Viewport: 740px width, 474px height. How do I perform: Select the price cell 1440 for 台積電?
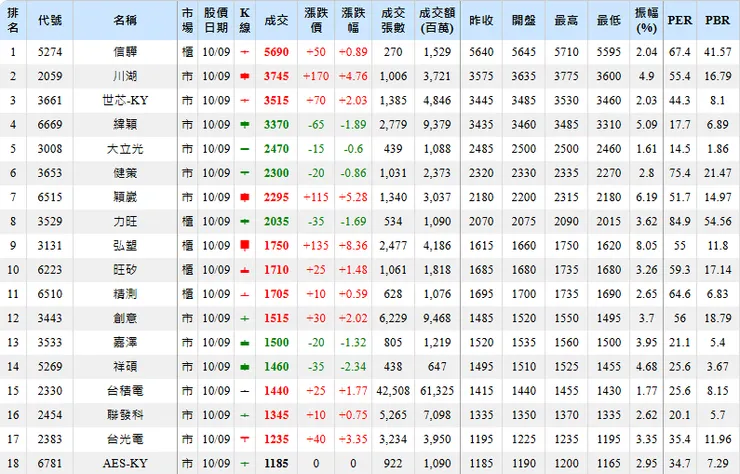(x=276, y=391)
